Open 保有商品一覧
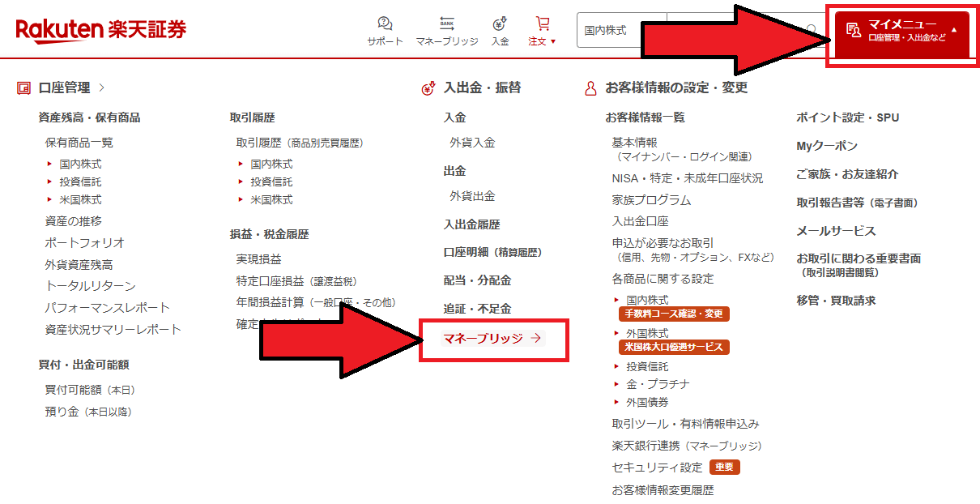This screenshot has width=980, height=504. 79,142
